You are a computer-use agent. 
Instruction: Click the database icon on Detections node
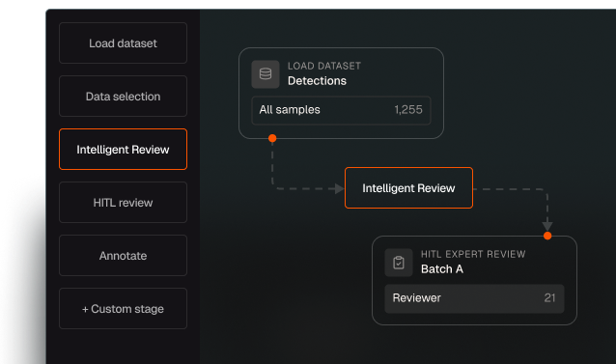[x=266, y=73]
